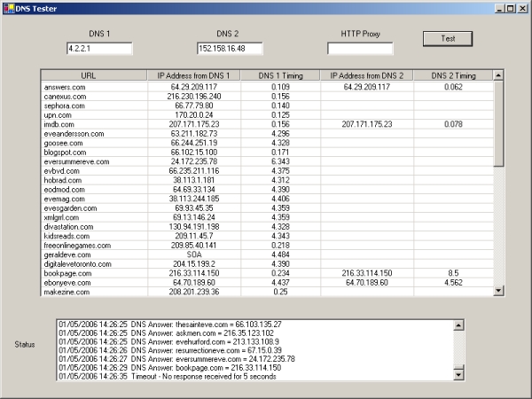Focus the DNS 1 address field

(x=99, y=49)
